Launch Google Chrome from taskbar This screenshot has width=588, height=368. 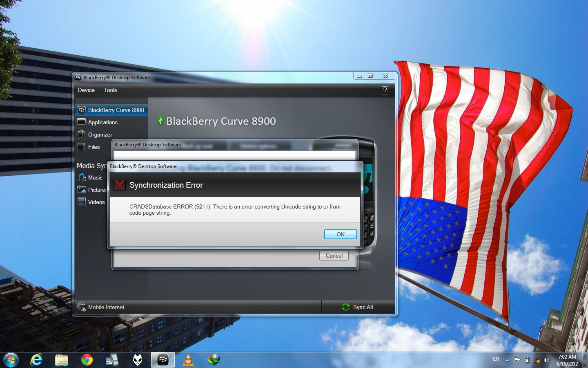tap(87, 360)
